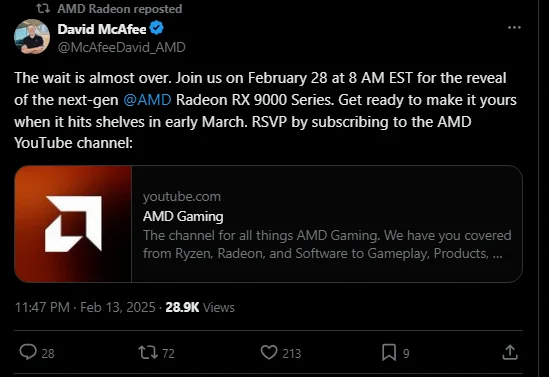549x377 pixels.
Task: Click the repost arrows icon
Action: [148, 352]
